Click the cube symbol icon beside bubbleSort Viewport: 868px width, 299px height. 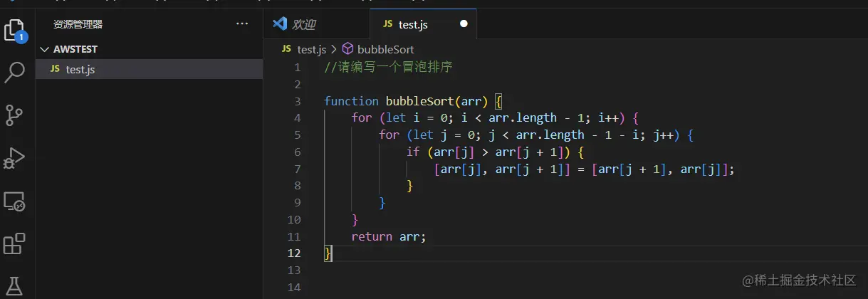(x=348, y=49)
